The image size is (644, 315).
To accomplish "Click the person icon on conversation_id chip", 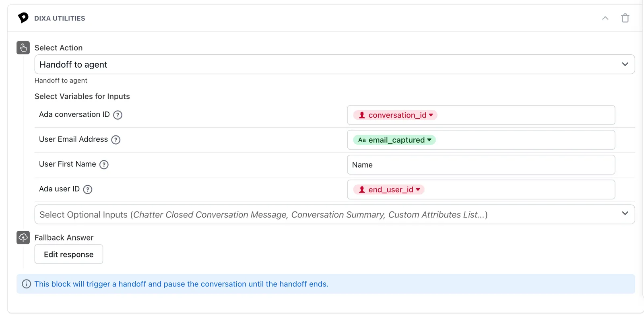I will (x=362, y=115).
